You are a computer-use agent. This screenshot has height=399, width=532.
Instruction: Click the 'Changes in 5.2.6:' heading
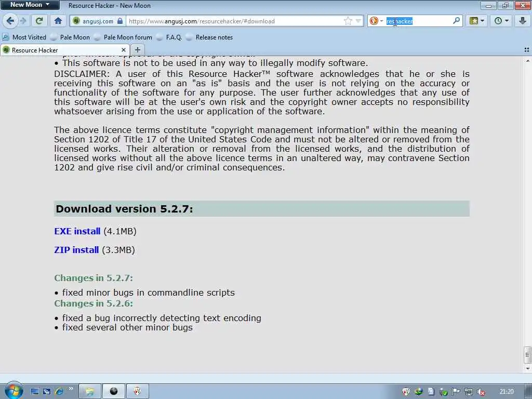point(94,303)
